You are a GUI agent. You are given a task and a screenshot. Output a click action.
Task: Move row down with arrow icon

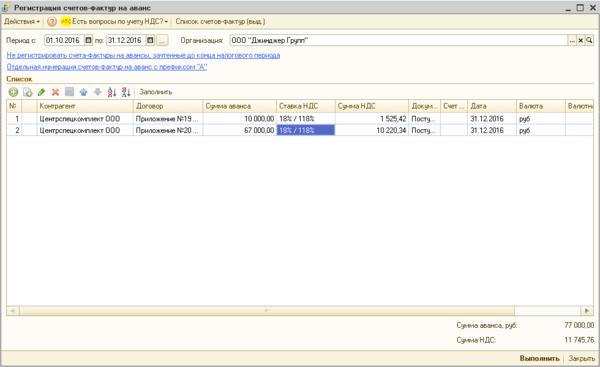pyautogui.click(x=98, y=92)
